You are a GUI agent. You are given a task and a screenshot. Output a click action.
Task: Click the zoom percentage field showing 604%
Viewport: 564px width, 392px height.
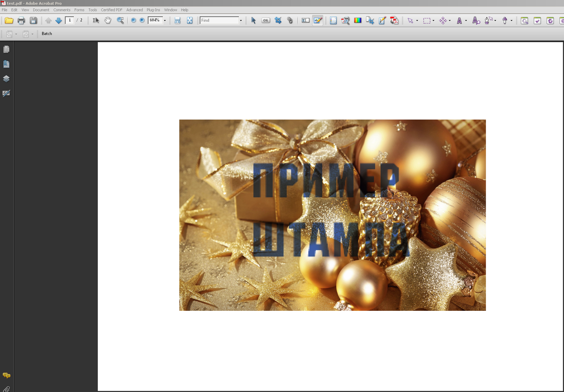pos(155,20)
